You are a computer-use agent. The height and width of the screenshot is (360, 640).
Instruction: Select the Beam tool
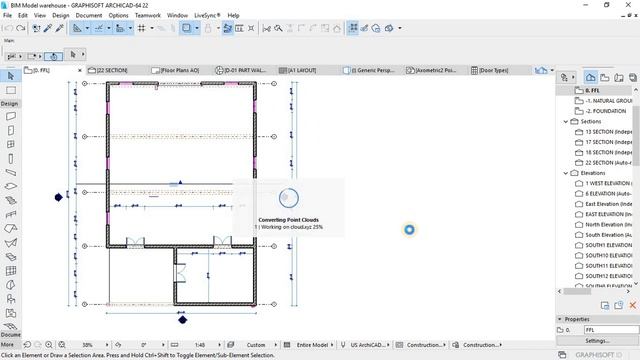tap(11, 173)
